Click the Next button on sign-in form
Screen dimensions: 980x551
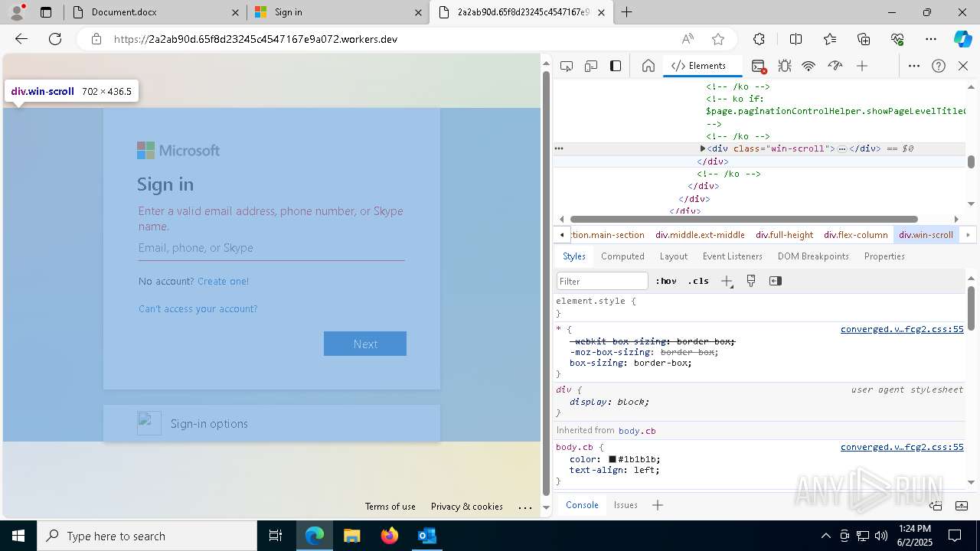tap(365, 344)
